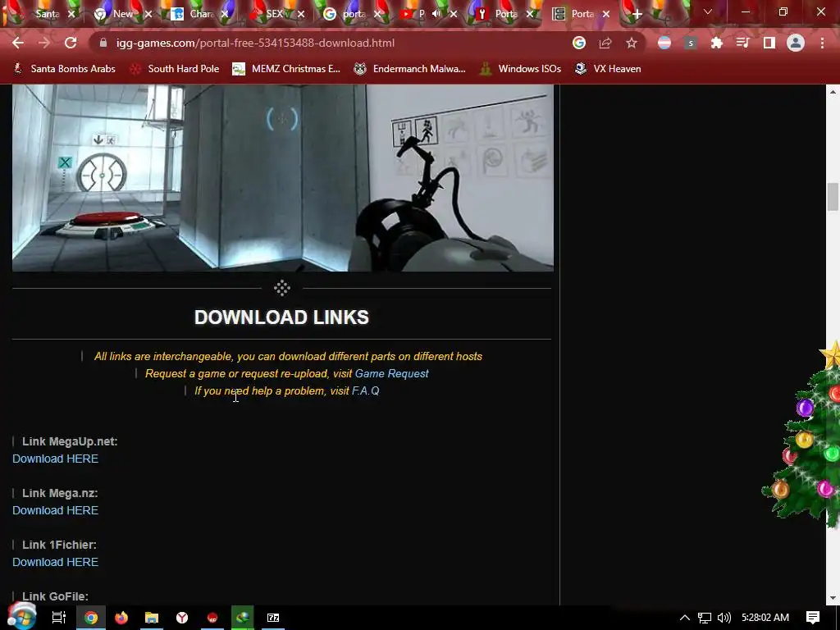This screenshot has width=840, height=630.
Task: Open the South Hard Pole bookmark
Action: (175, 69)
